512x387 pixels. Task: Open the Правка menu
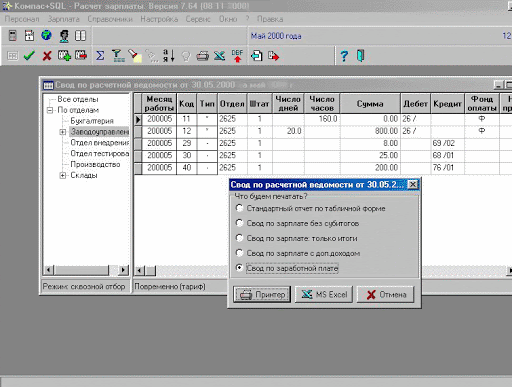coord(270,19)
